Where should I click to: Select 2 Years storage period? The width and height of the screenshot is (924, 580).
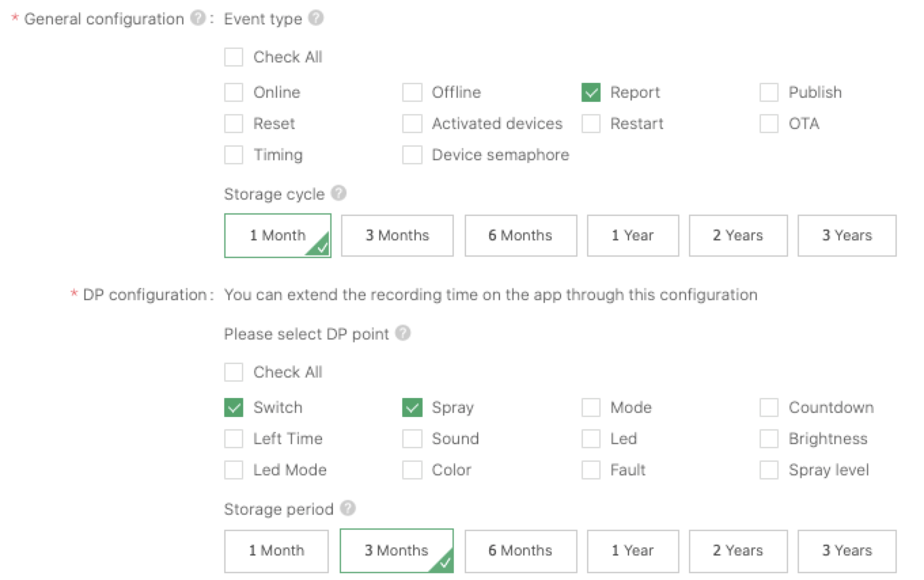pos(739,551)
